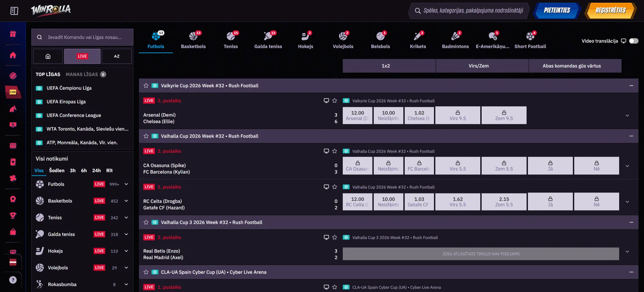Open video stream for Osasuna vs Barcelona
This screenshot has height=292, width=644.
[326, 151]
